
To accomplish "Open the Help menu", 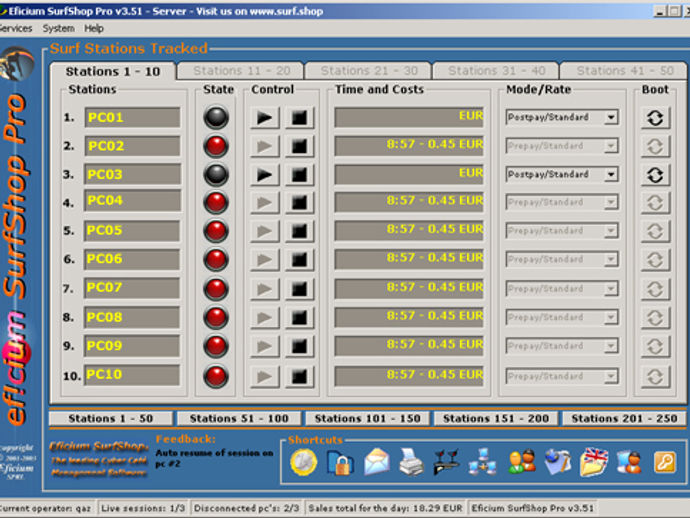I will [94, 28].
